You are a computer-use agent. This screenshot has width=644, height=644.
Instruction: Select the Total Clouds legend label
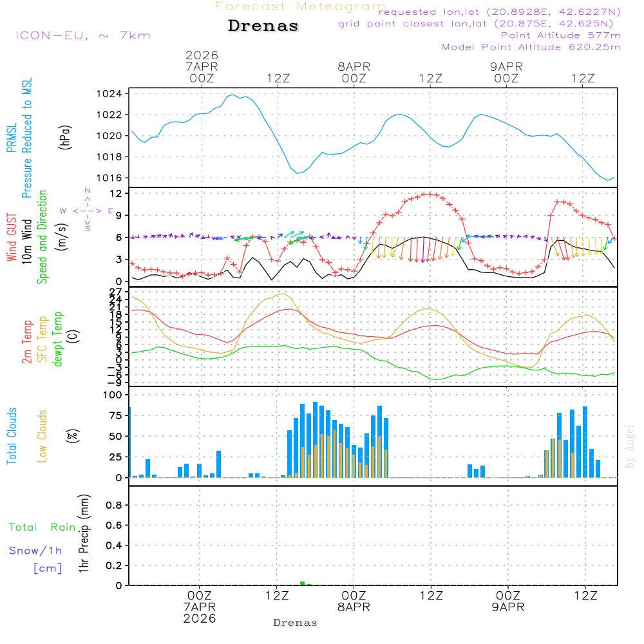pyautogui.click(x=12, y=436)
